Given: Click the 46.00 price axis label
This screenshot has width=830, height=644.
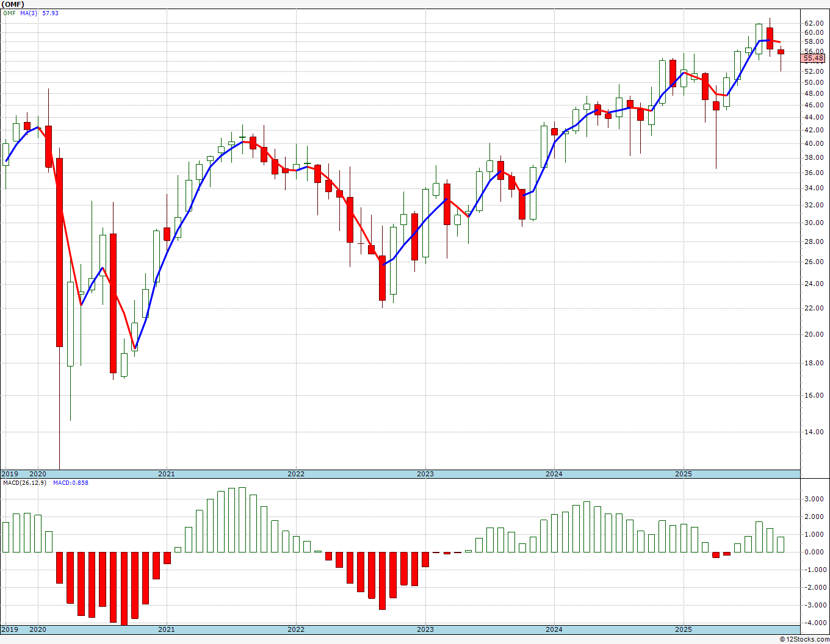Looking at the screenshot, I should click(814, 105).
